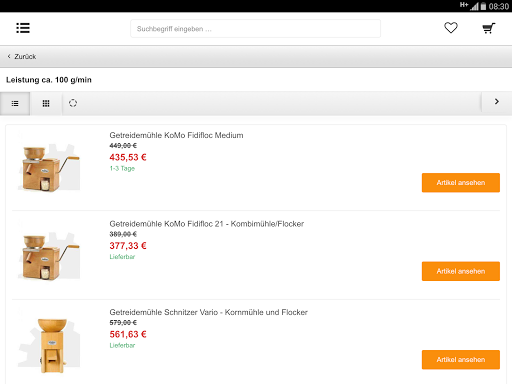The width and height of the screenshot is (512, 384).
Task: Switch to grid view layout
Action: [x=46, y=104]
